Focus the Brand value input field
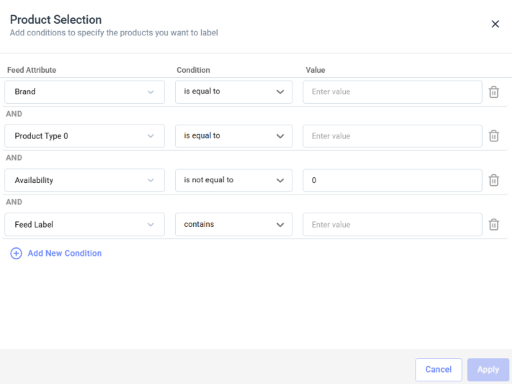This screenshot has height=384, width=512. click(x=392, y=92)
